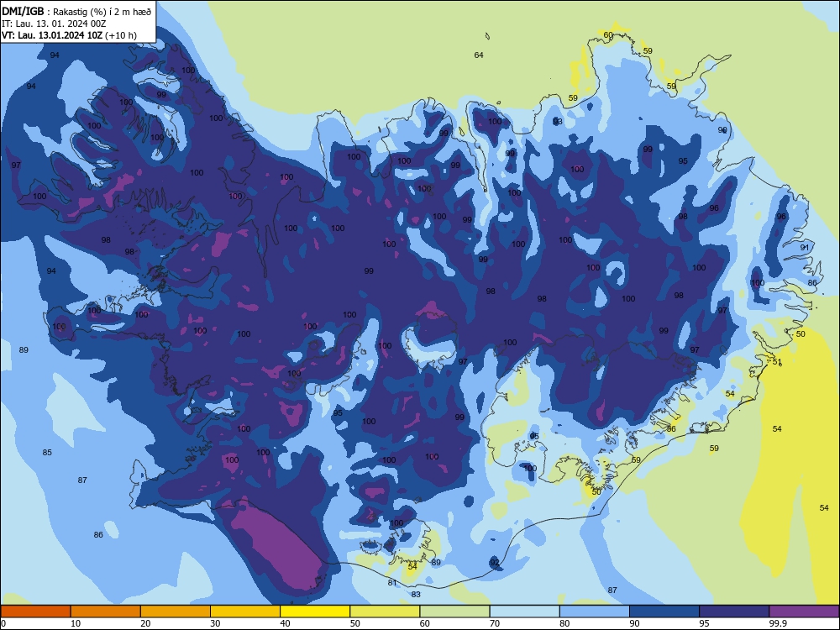Click the '85' humidity value in the southwest sea
Viewport: 840px width, 630px height.
pyautogui.click(x=47, y=452)
